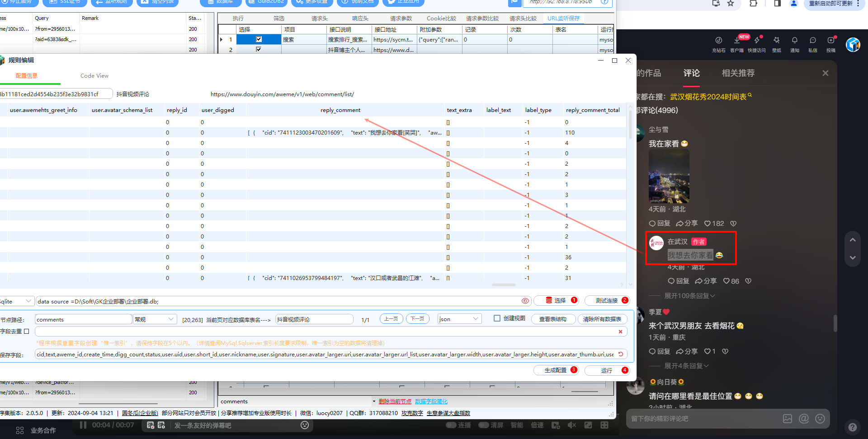Open 快捷访问 quick access icon
This screenshot has width=868, height=439.
[x=757, y=40]
